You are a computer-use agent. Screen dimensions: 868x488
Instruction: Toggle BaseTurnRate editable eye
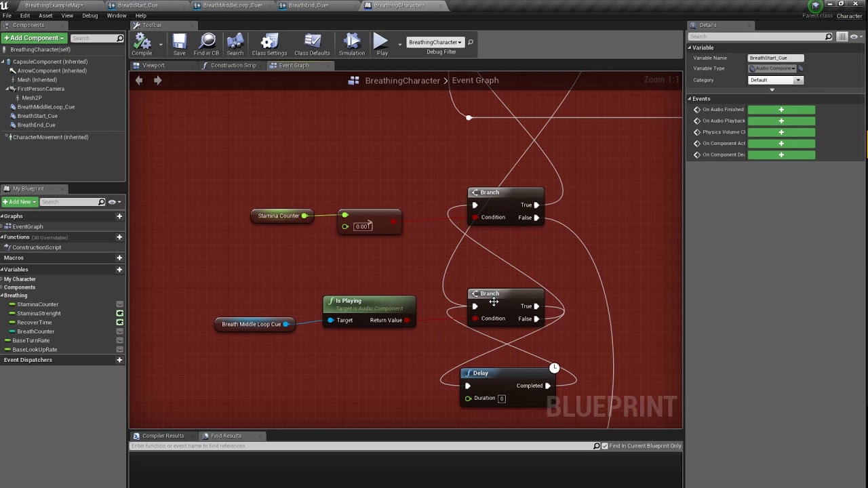(x=120, y=340)
